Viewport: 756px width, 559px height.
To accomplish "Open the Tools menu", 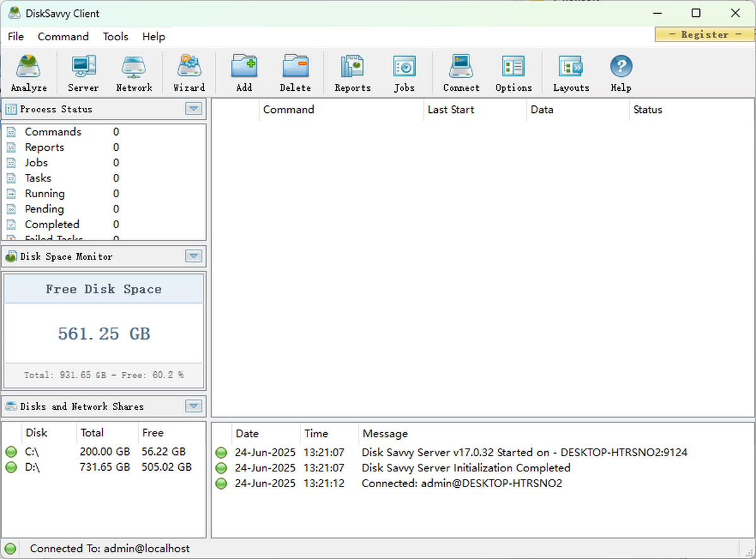I will click(x=115, y=37).
